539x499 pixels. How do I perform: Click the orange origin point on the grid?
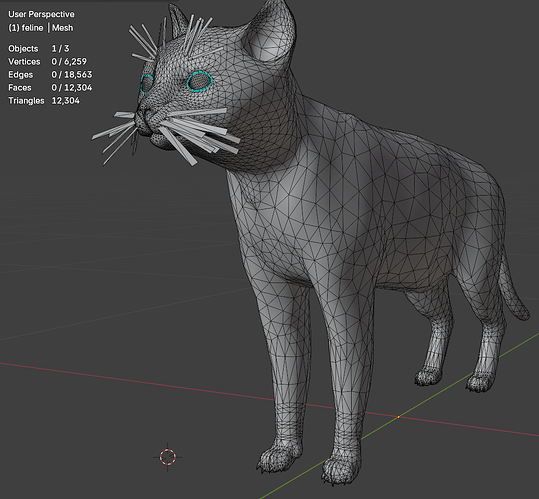398,417
